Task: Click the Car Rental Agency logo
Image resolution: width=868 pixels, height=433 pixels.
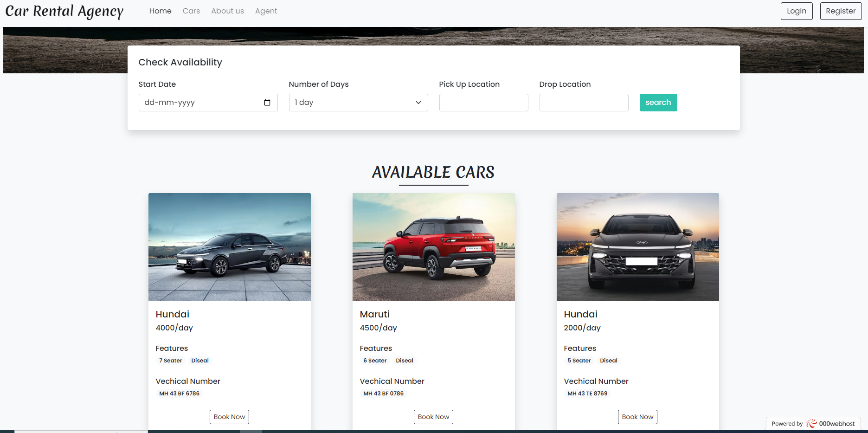Action: tap(64, 11)
